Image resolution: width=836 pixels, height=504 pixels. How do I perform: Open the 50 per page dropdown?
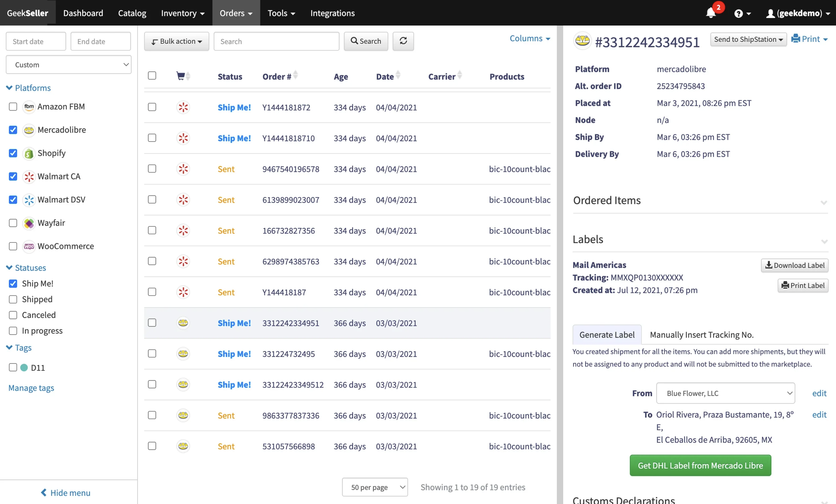(x=375, y=487)
